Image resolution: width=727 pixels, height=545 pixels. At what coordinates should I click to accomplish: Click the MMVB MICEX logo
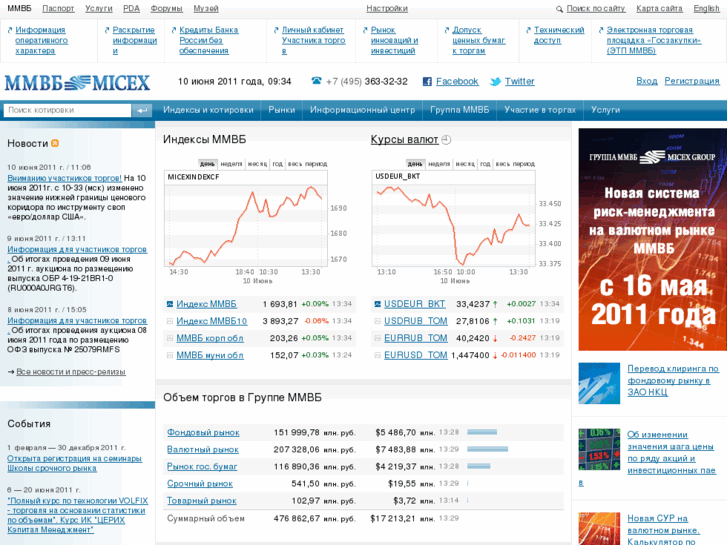pyautogui.click(x=77, y=83)
